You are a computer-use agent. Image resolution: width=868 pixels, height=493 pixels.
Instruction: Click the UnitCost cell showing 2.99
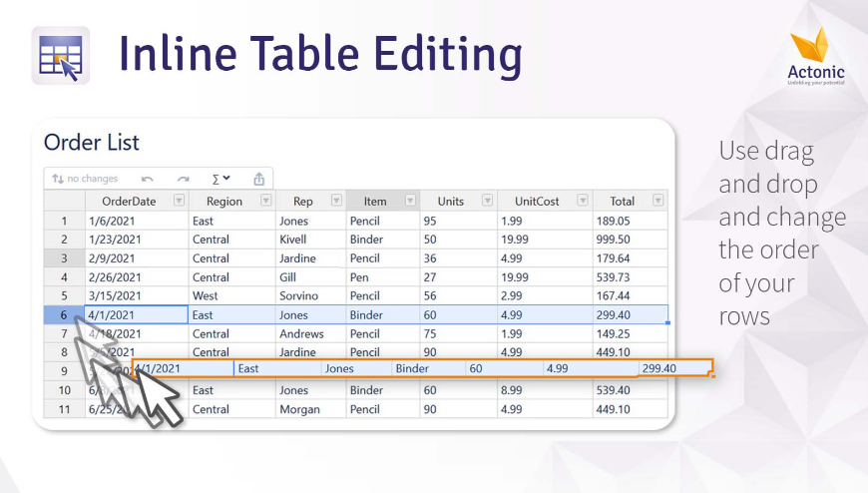pyautogui.click(x=545, y=296)
